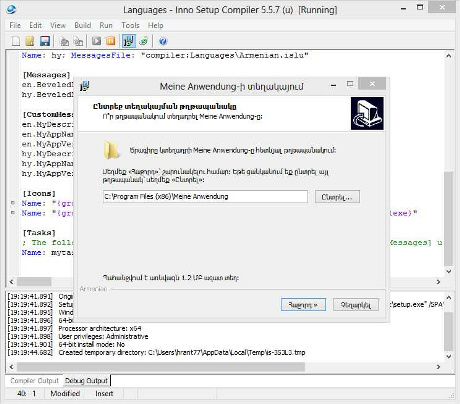Open the Edit menu
This screenshot has width=460, height=404.
pyautogui.click(x=35, y=25)
